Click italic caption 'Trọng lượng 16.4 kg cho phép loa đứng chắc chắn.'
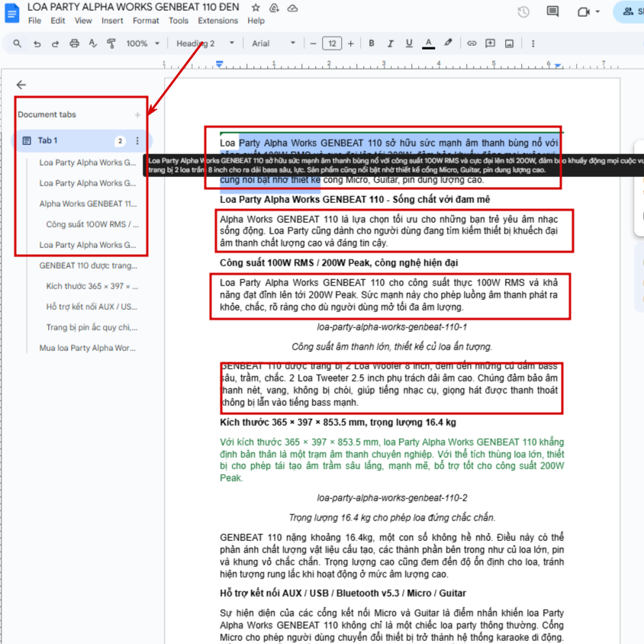Viewport: 644px width, 644px height. [x=392, y=517]
